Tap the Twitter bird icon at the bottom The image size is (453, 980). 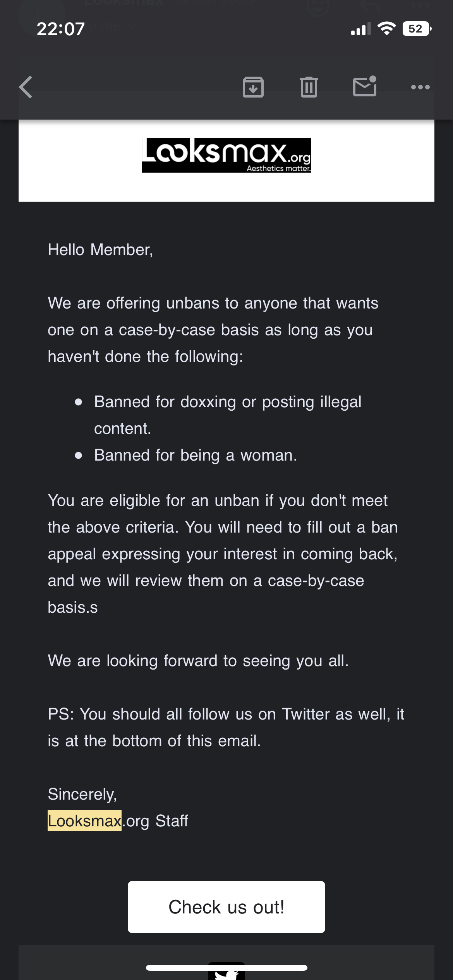[226, 971]
